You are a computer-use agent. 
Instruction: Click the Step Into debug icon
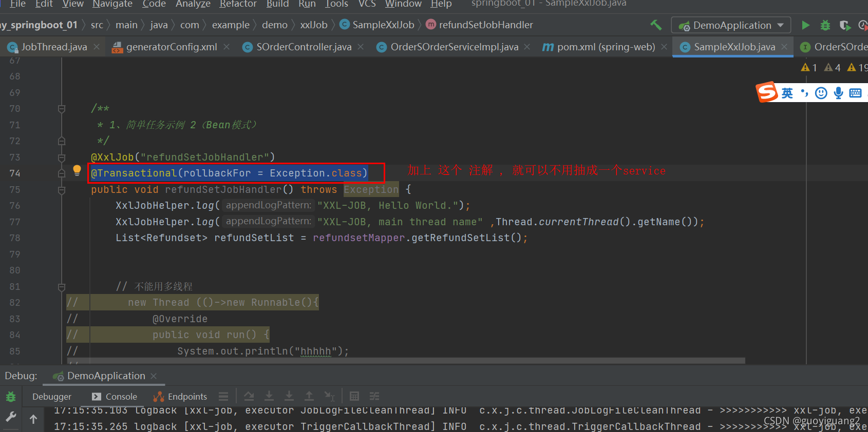pos(289,396)
